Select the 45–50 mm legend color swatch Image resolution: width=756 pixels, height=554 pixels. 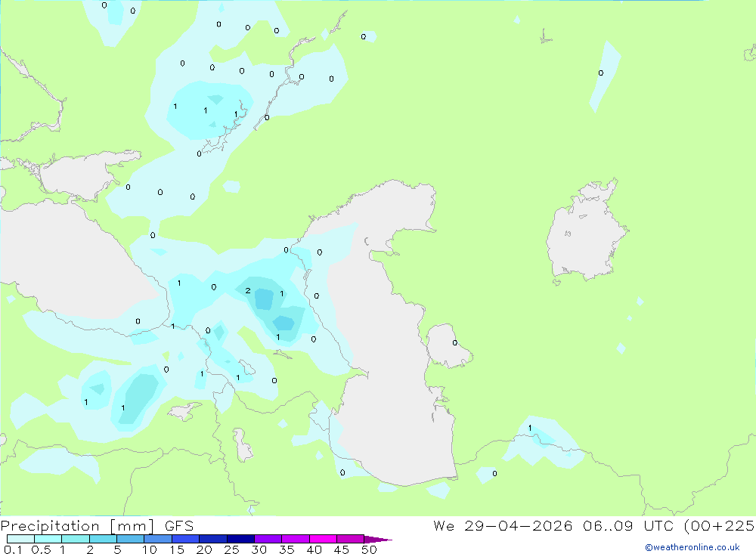351,539
